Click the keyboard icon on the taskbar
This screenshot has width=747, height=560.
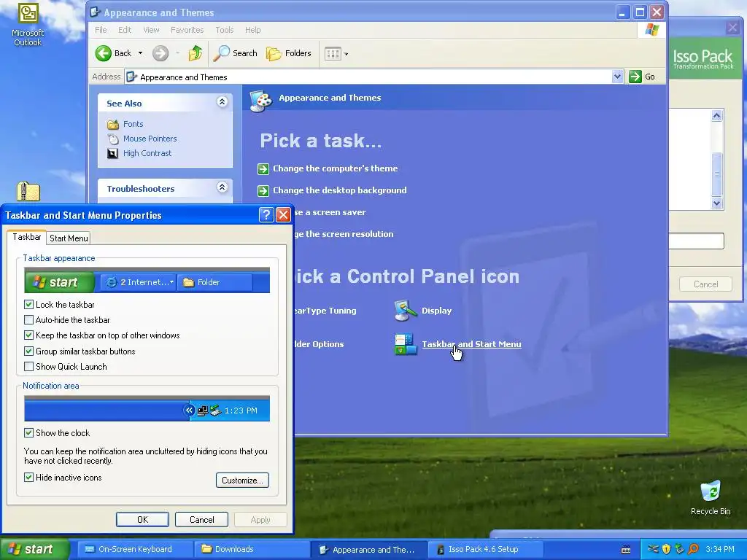(x=626, y=550)
